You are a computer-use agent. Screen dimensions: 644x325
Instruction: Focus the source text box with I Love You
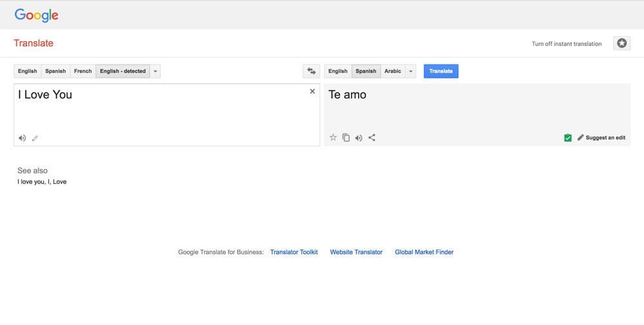point(167,115)
